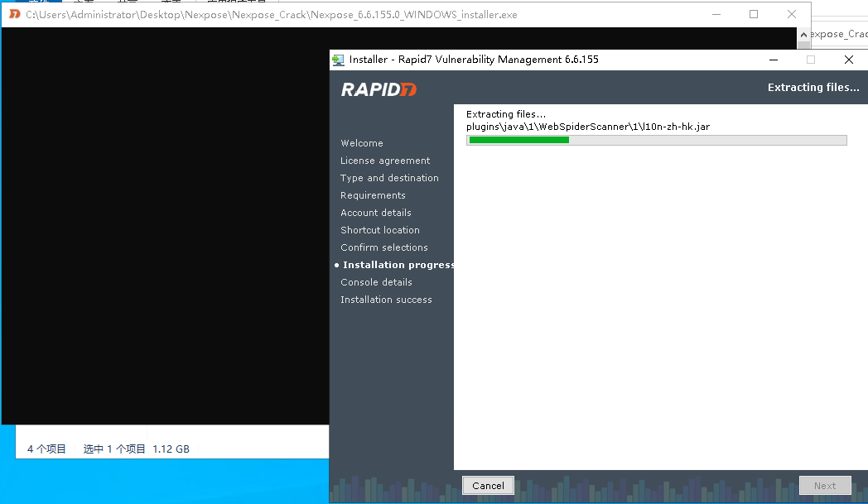
Task: Click the Nexpose console window title icon
Action: (15, 14)
